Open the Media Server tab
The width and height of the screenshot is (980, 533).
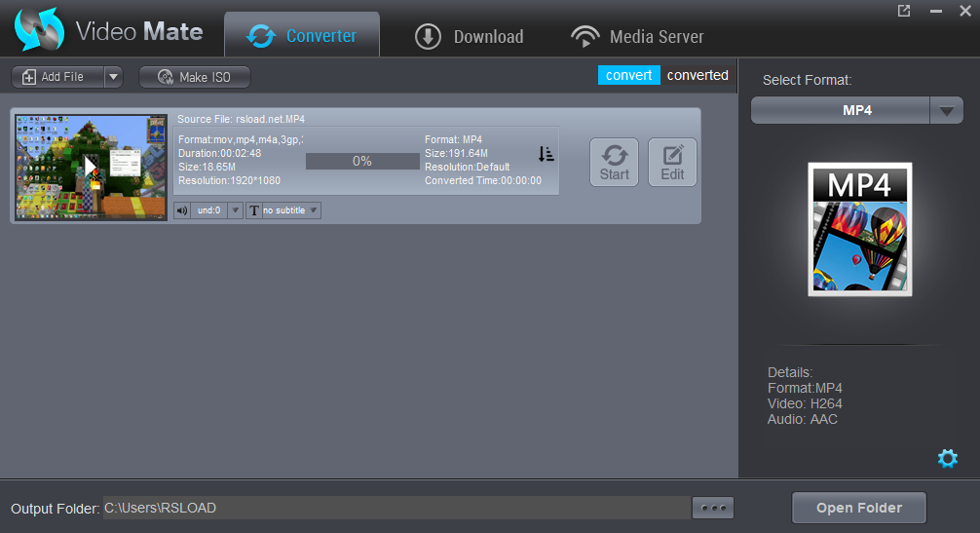637,36
